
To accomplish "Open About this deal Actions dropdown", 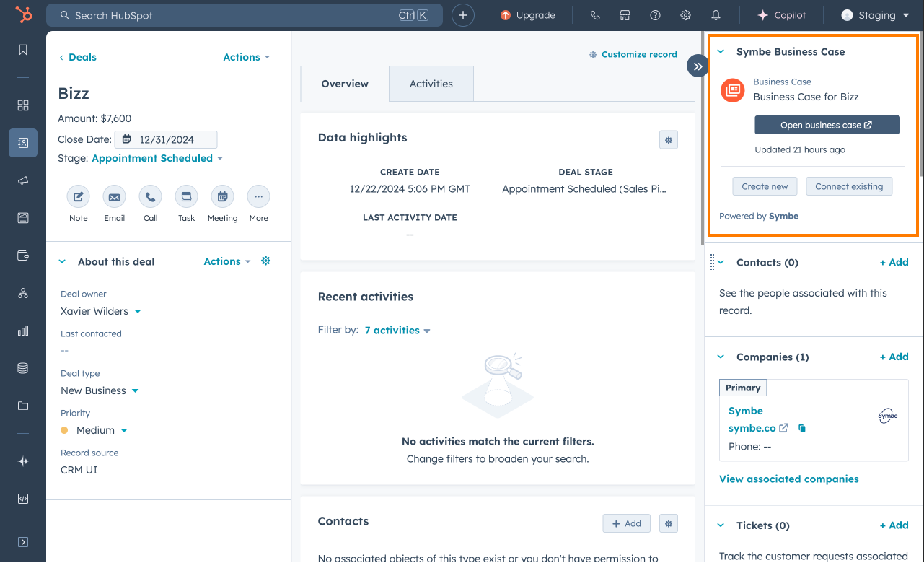I will click(227, 261).
